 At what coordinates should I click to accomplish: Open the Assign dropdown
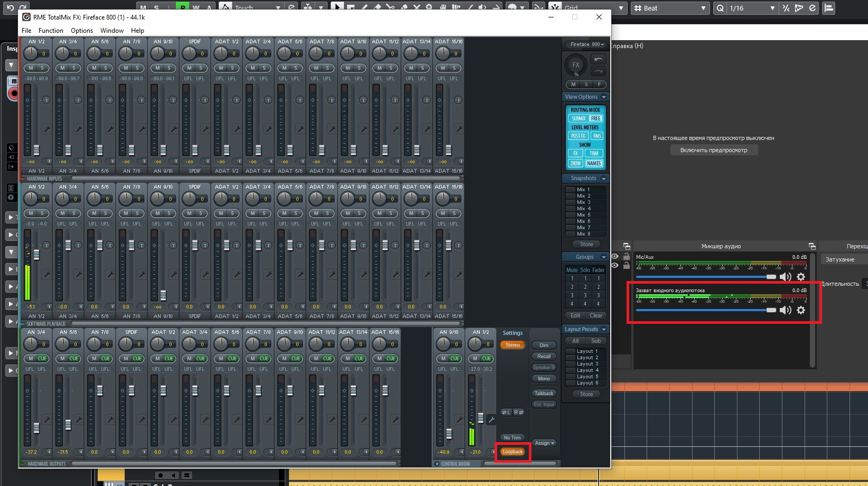click(544, 443)
